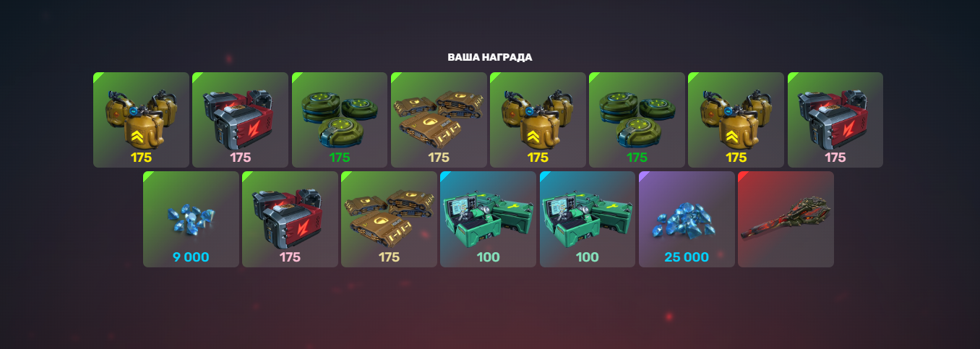Open the 25 000 crystals reward card

687,219
